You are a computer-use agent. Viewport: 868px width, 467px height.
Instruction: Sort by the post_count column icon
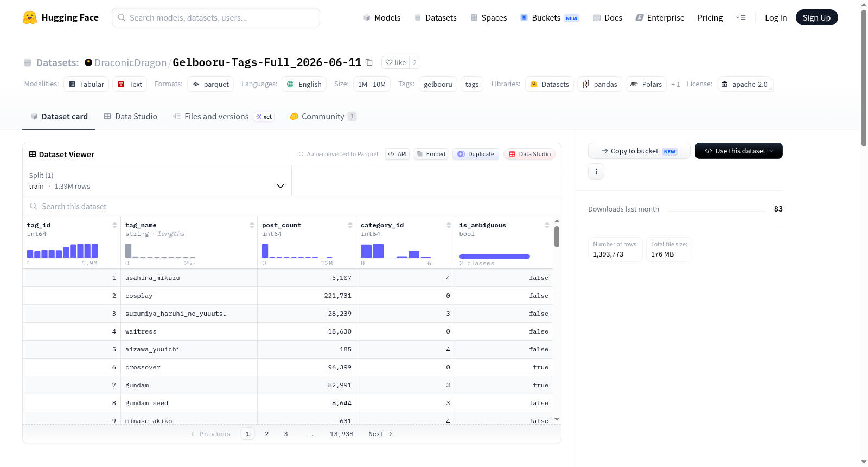tap(350, 225)
